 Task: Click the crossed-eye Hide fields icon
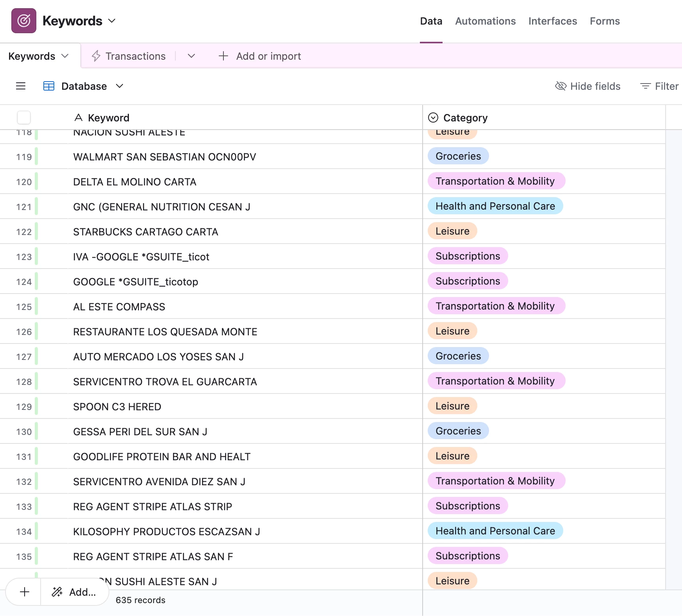[561, 86]
